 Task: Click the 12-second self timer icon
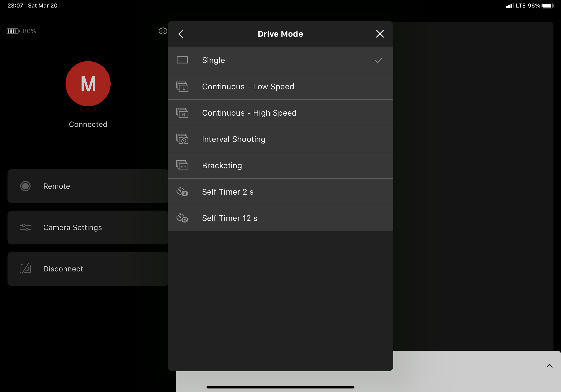pyautogui.click(x=182, y=218)
